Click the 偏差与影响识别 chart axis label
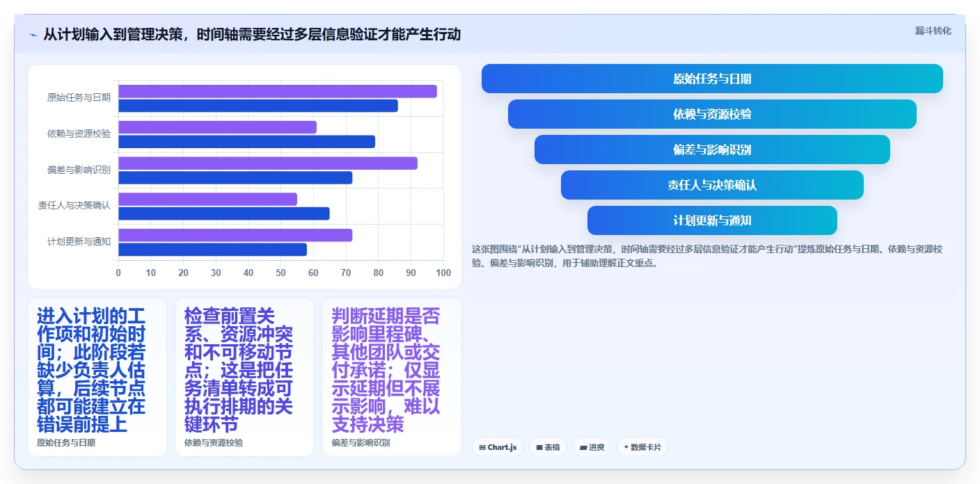The width and height of the screenshot is (980, 484). [79, 170]
